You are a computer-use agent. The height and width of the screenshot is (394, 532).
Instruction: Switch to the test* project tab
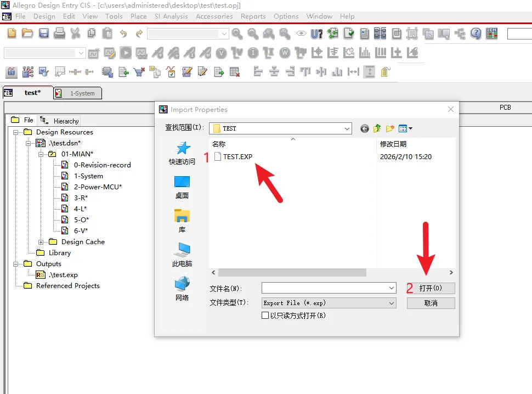point(28,93)
